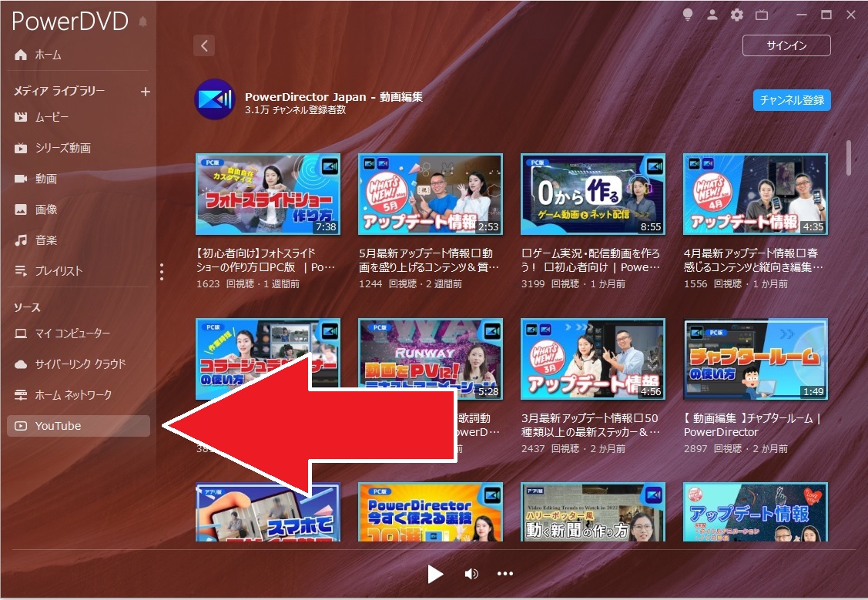Mute audio with the speaker icon
868x600 pixels.
[471, 574]
